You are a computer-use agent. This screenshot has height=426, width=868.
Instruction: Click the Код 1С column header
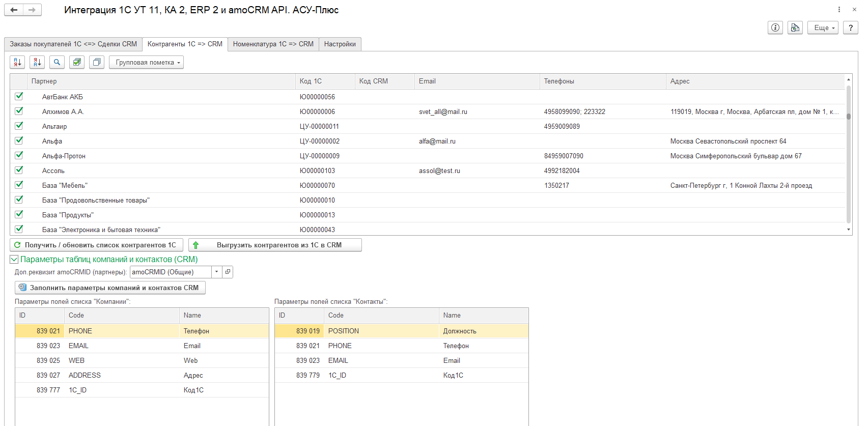325,81
